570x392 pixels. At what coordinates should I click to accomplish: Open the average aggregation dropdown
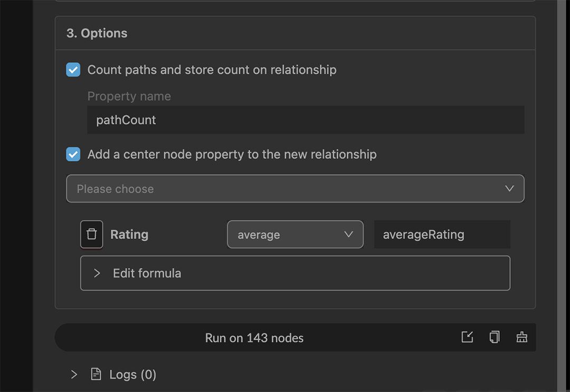pyautogui.click(x=295, y=234)
